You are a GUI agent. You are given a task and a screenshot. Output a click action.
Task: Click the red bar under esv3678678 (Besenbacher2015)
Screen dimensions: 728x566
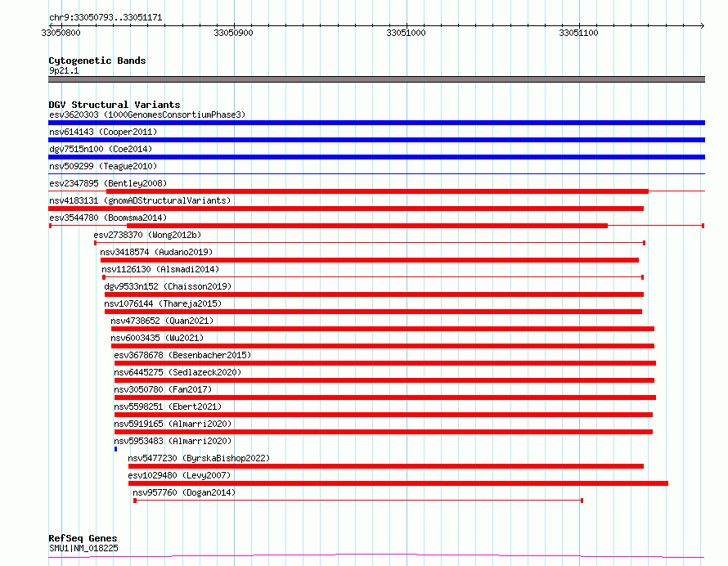[385, 363]
